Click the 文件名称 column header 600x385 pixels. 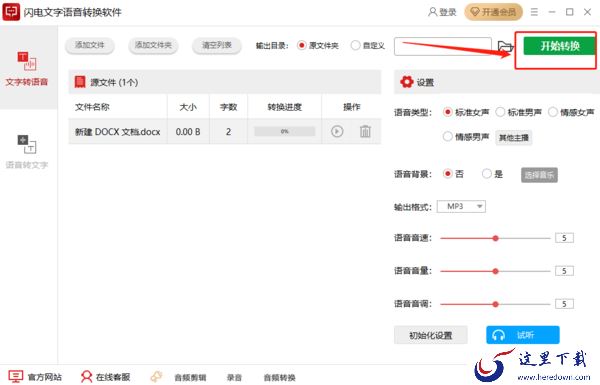point(92,107)
